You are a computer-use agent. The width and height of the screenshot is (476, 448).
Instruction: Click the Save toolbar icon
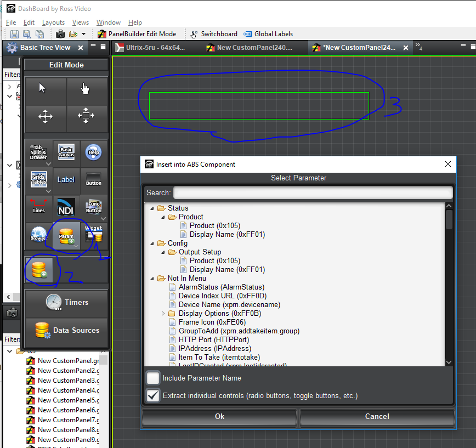tap(14, 34)
